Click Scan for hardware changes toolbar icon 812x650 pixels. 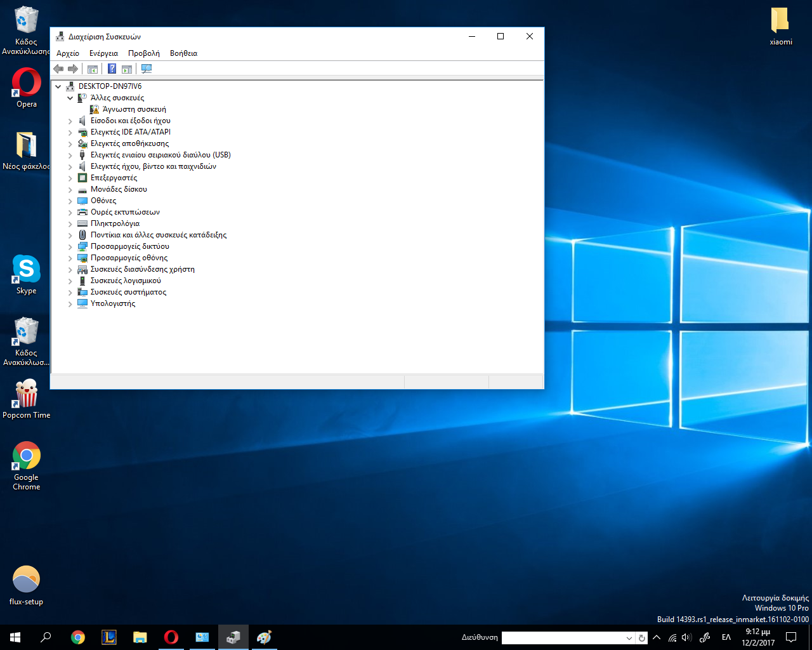pyautogui.click(x=147, y=69)
